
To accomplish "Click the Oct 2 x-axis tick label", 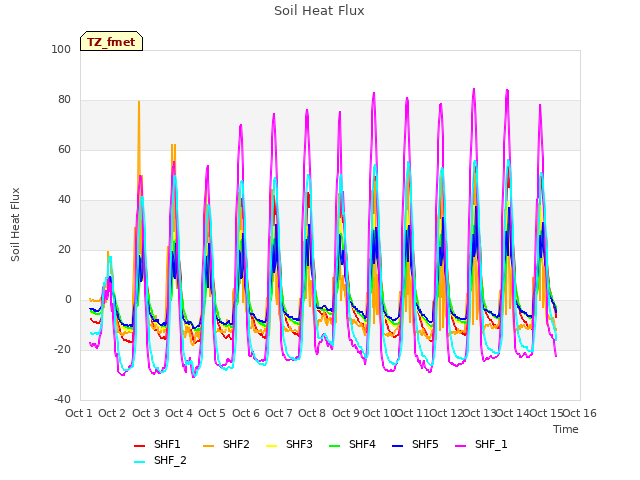I will click(x=112, y=413).
